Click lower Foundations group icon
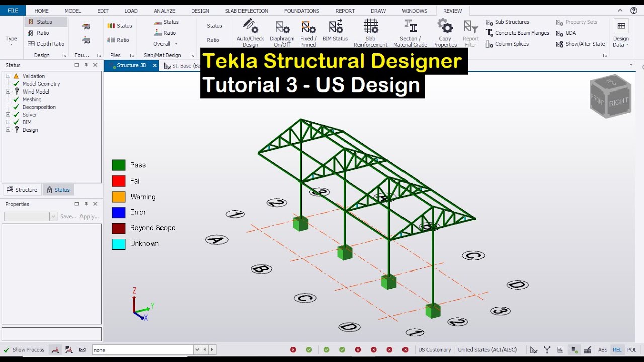Viewport: 644px width, 362px height. [x=86, y=40]
